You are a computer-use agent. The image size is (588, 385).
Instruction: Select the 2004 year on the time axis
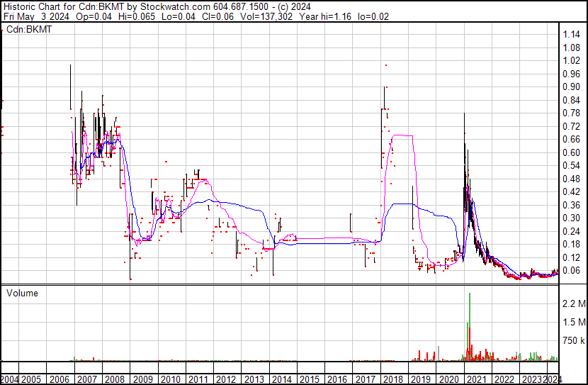[9, 379]
